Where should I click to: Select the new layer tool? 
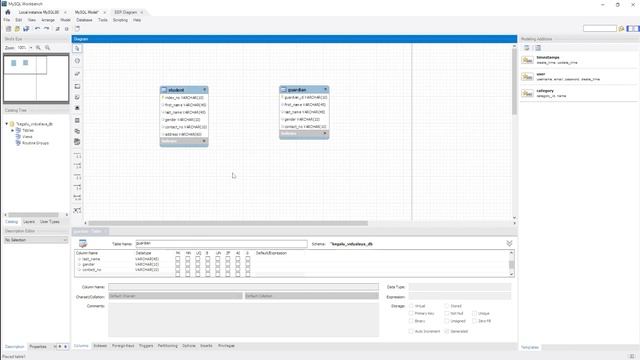tap(77, 86)
